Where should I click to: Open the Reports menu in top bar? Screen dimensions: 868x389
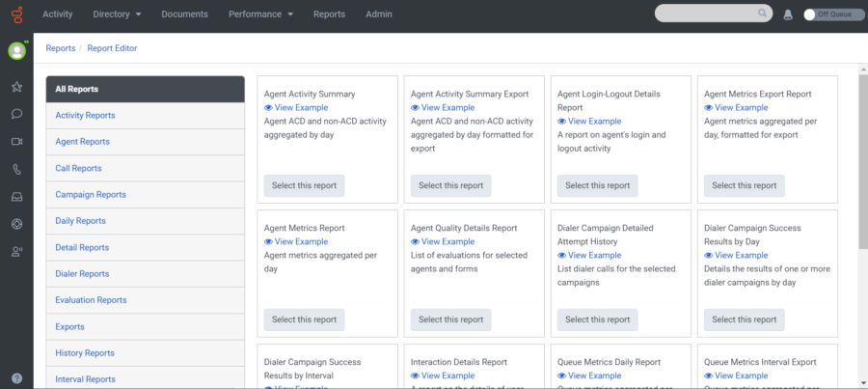pyautogui.click(x=330, y=14)
